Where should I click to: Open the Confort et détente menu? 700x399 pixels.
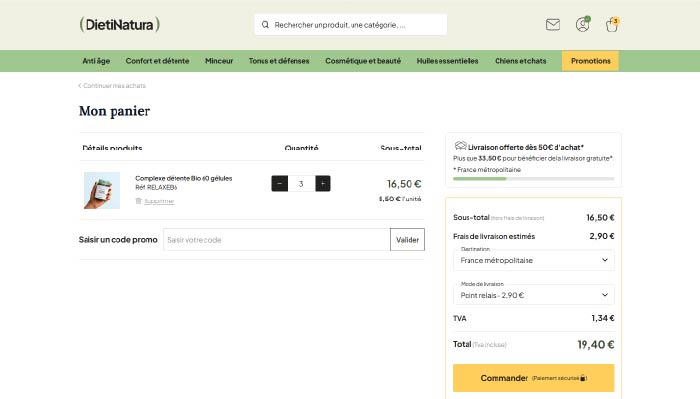pyautogui.click(x=157, y=61)
